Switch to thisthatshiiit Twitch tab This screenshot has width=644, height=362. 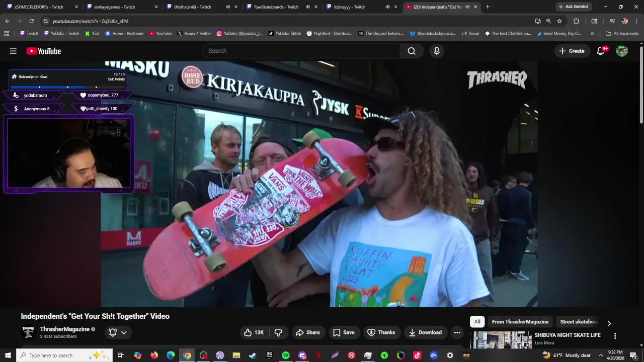pyautogui.click(x=193, y=7)
